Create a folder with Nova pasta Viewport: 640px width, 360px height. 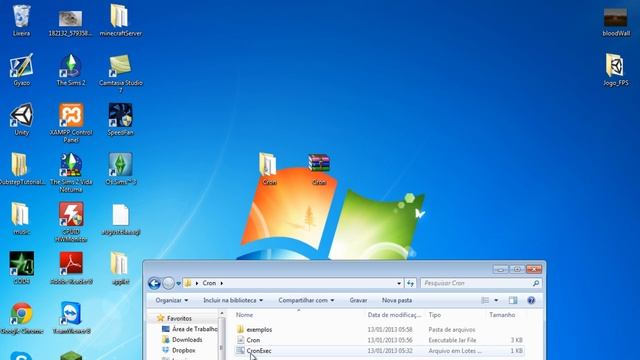[x=397, y=300]
